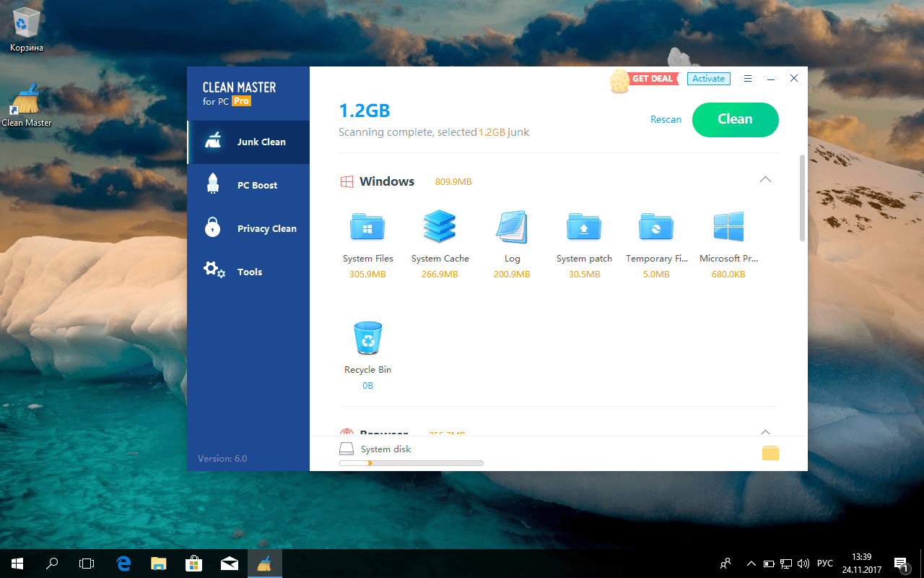Image resolution: width=924 pixels, height=578 pixels.
Task: Open the Windows Start button
Action: (17, 564)
